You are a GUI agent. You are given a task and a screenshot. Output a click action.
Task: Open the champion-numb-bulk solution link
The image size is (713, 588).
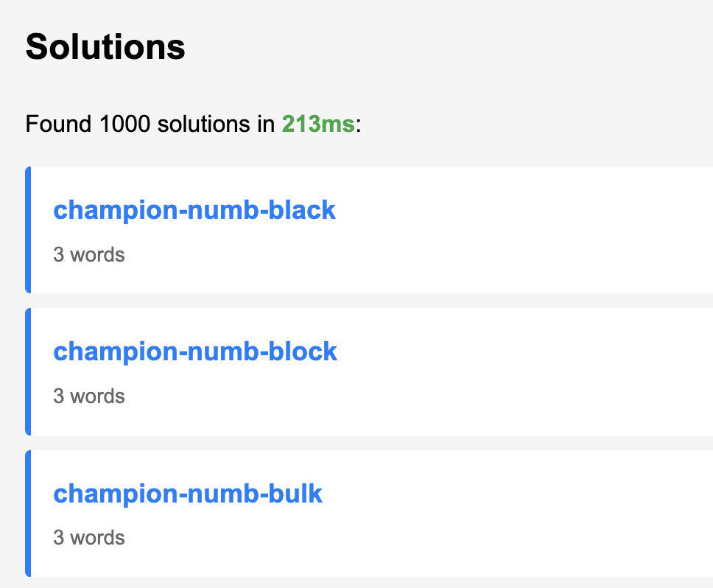pyautogui.click(x=188, y=494)
